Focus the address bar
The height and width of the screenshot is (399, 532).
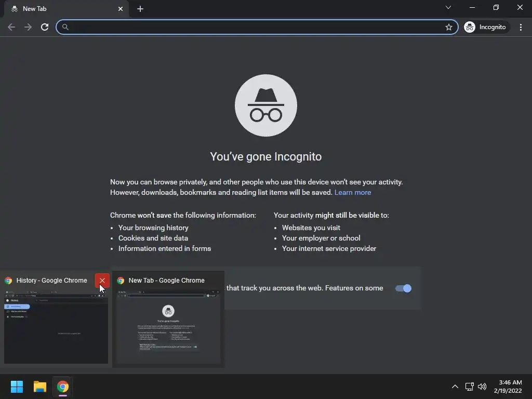[x=257, y=27]
